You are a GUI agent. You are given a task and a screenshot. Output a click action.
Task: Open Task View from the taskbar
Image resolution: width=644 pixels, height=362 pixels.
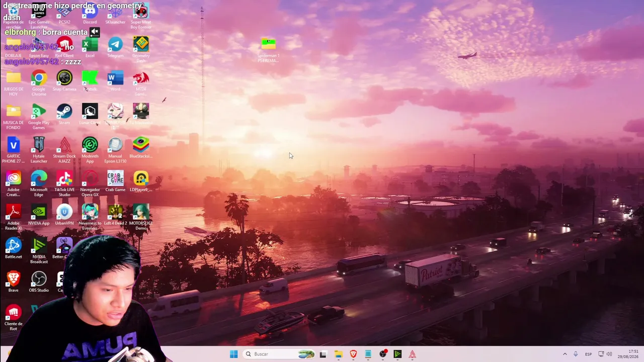click(x=323, y=354)
